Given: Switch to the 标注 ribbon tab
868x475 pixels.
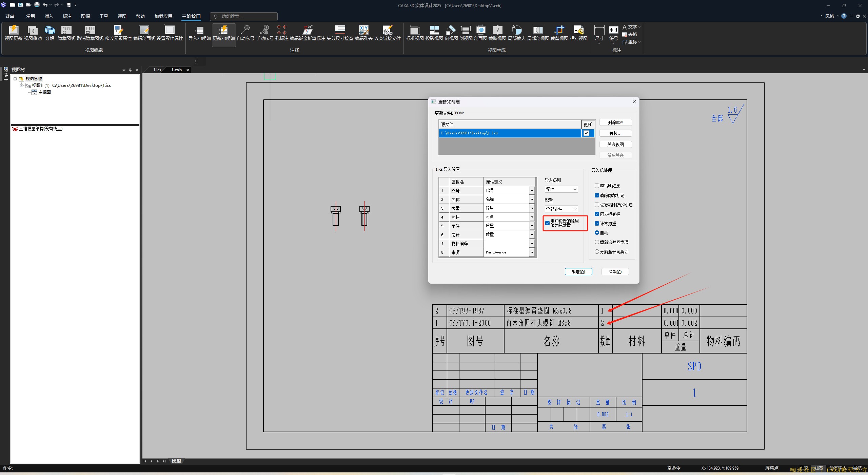Looking at the screenshot, I should 67,16.
